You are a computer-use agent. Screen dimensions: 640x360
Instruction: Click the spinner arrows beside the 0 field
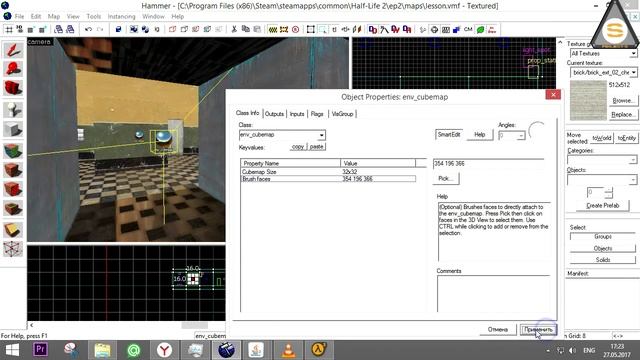coord(609,193)
